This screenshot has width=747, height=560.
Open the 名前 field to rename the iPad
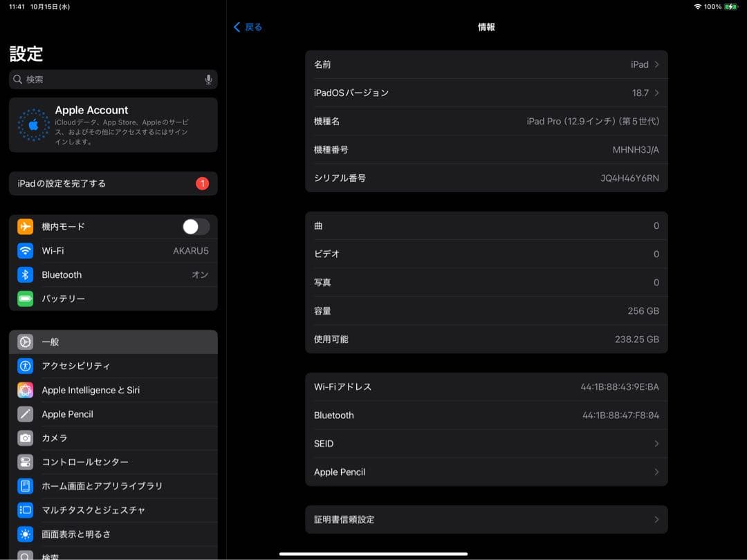(486, 64)
